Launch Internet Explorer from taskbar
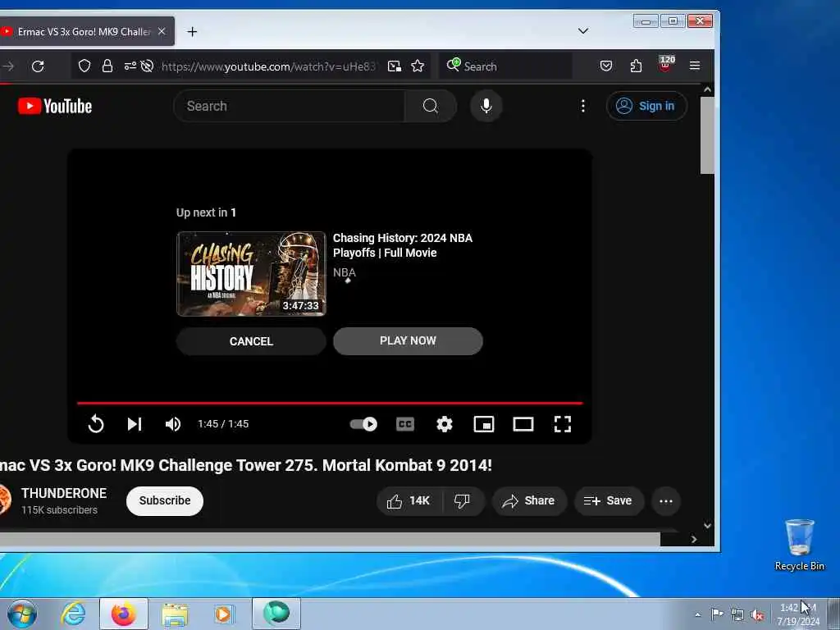The height and width of the screenshot is (630, 840). tap(73, 614)
